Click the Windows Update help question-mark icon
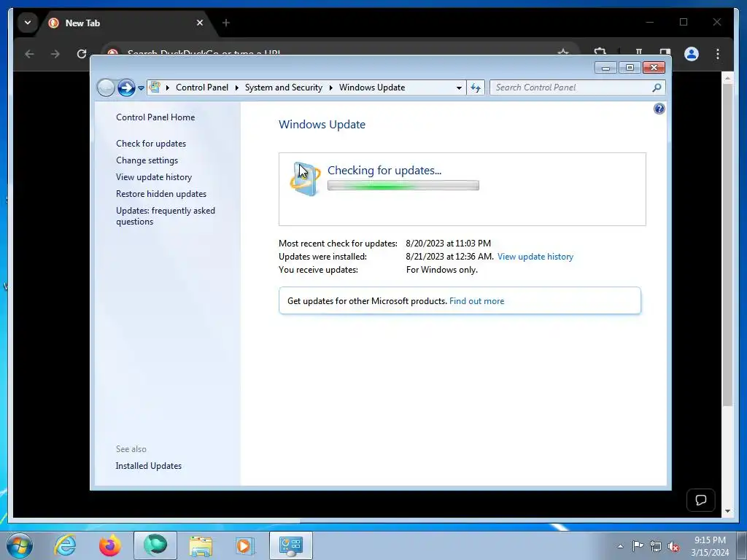 pyautogui.click(x=659, y=109)
